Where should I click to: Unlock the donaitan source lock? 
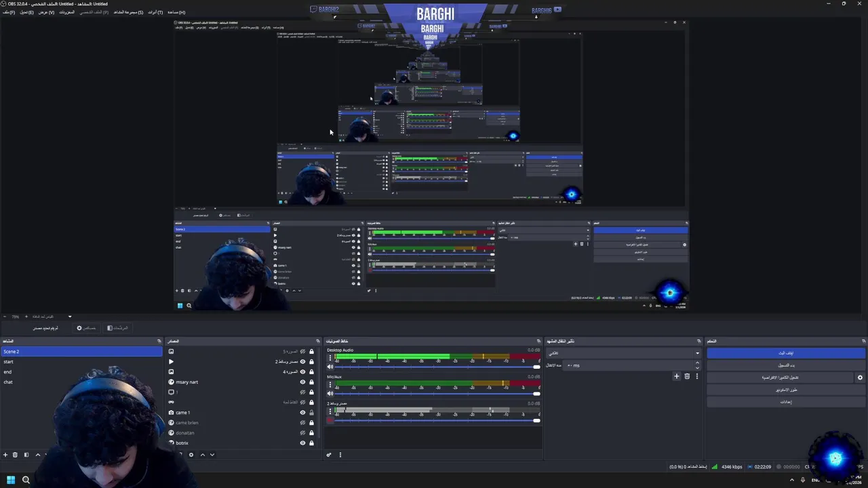(x=311, y=433)
